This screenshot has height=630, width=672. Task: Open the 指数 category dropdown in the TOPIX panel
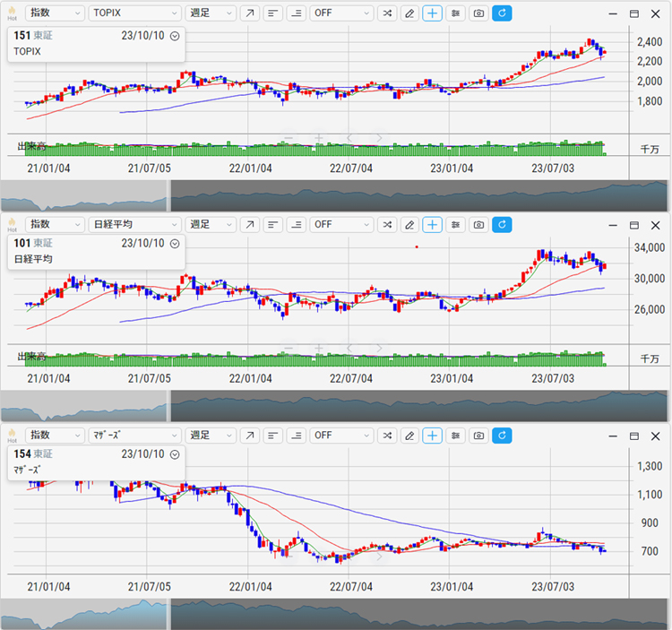coord(55,13)
